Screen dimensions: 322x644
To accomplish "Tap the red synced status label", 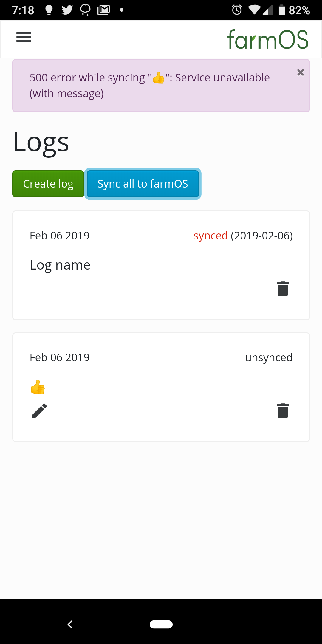I will point(210,236).
